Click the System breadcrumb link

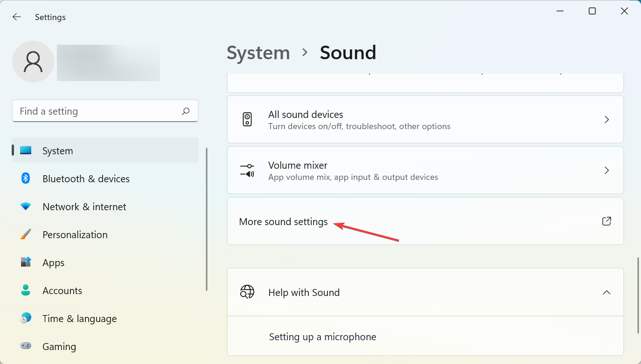tap(258, 53)
